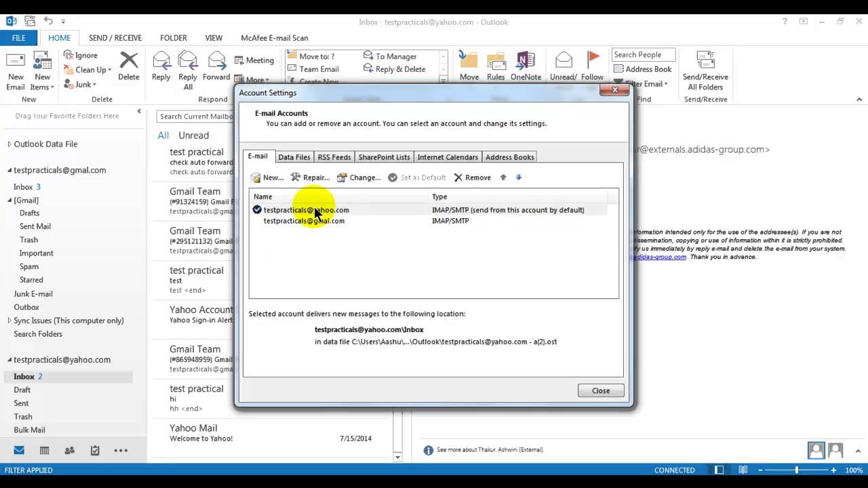The image size is (868, 488).
Task: Click the Search People field
Action: (x=644, y=55)
